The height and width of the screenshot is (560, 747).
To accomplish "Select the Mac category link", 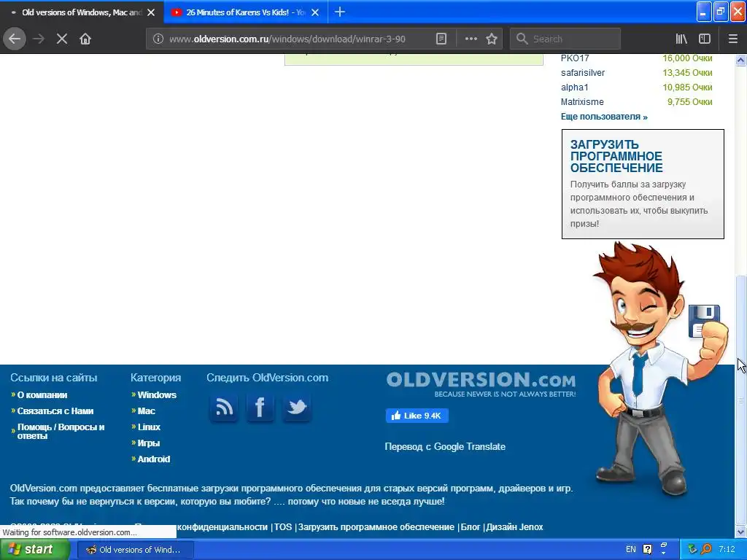I will point(146,411).
